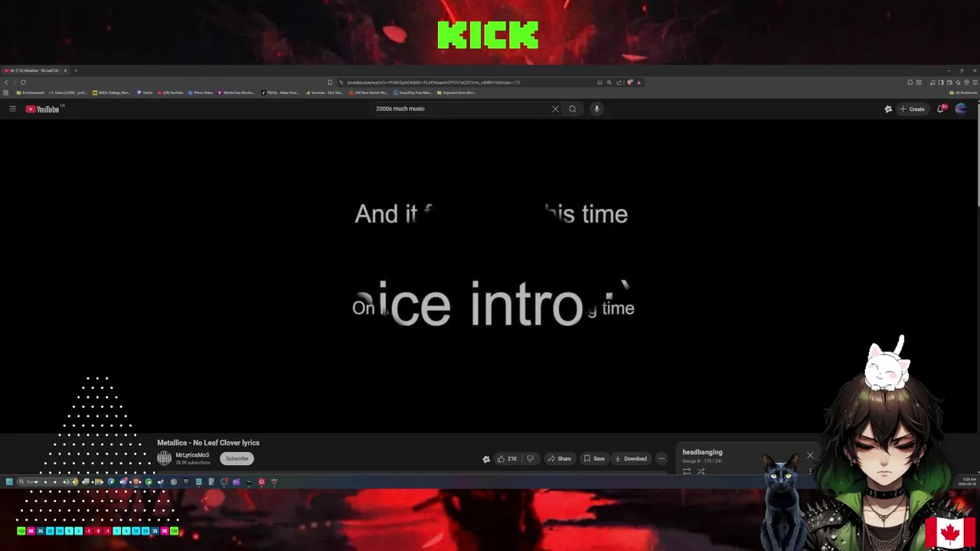
Task: Open the IMDb Ratings bookmark
Action: coord(112,93)
